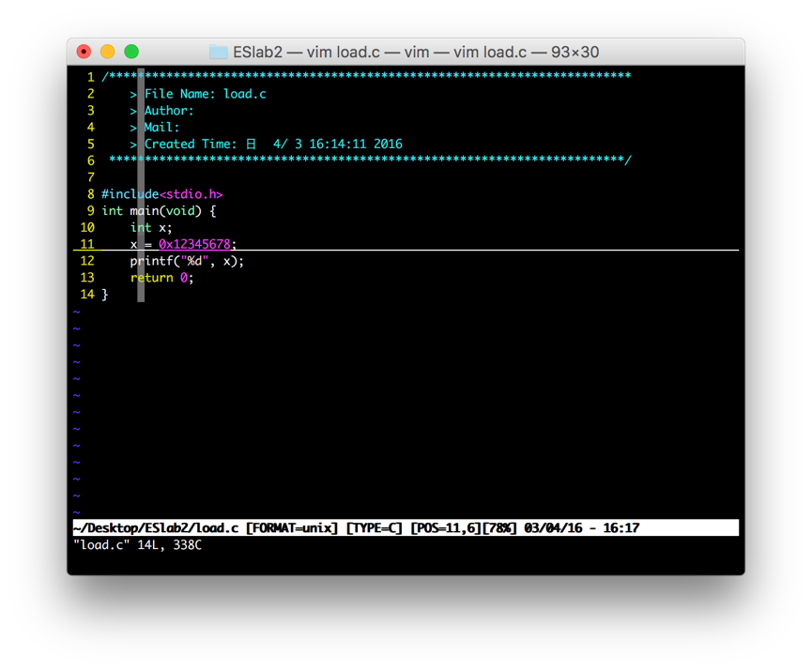Click the window title 'ESlab2 — vim load.c'
The width and height of the screenshot is (812, 671).
[x=307, y=53]
